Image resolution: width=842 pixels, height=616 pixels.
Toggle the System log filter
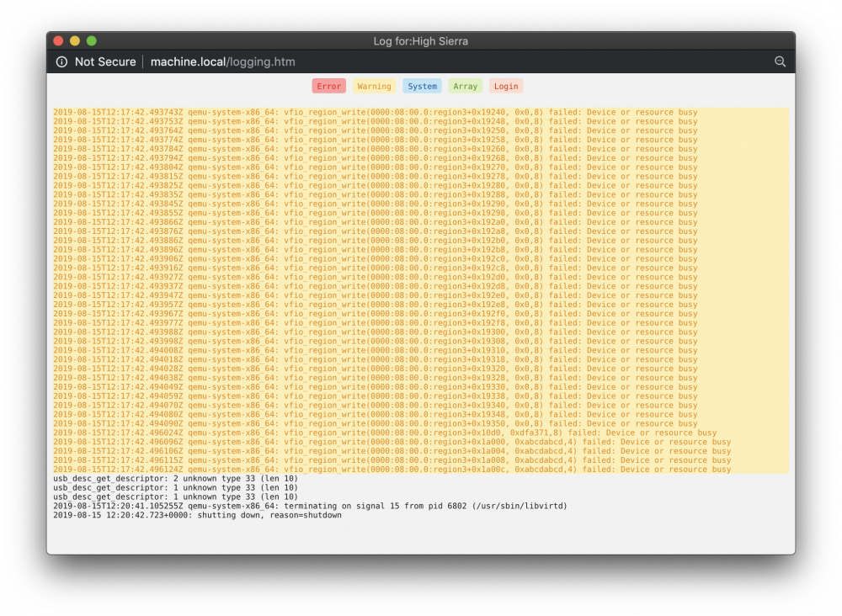click(x=422, y=87)
